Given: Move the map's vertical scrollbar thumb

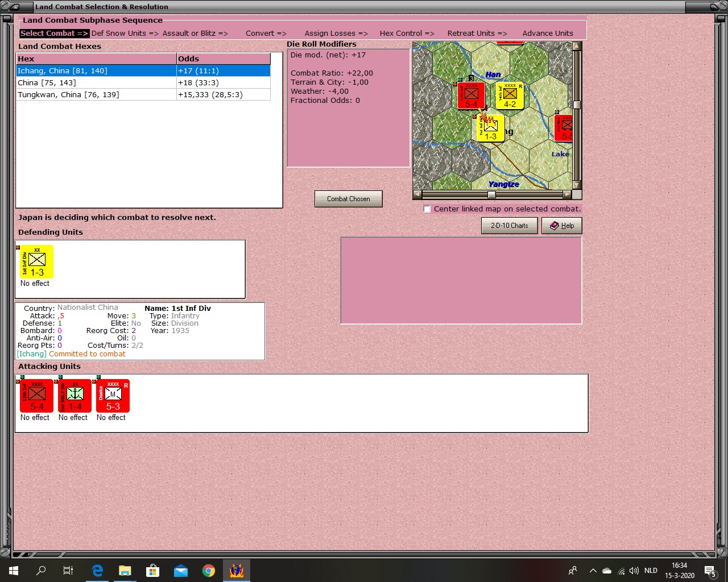Looking at the screenshot, I should [577, 105].
